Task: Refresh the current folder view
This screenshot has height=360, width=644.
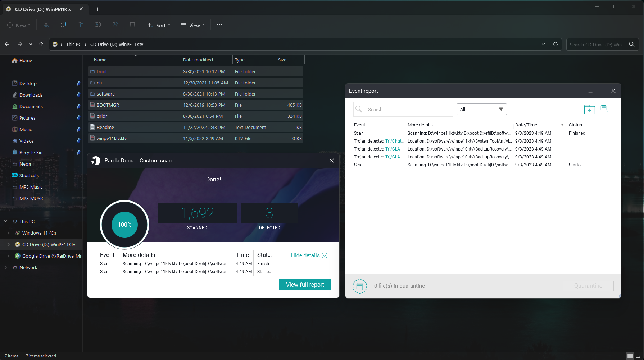Action: 555,44
